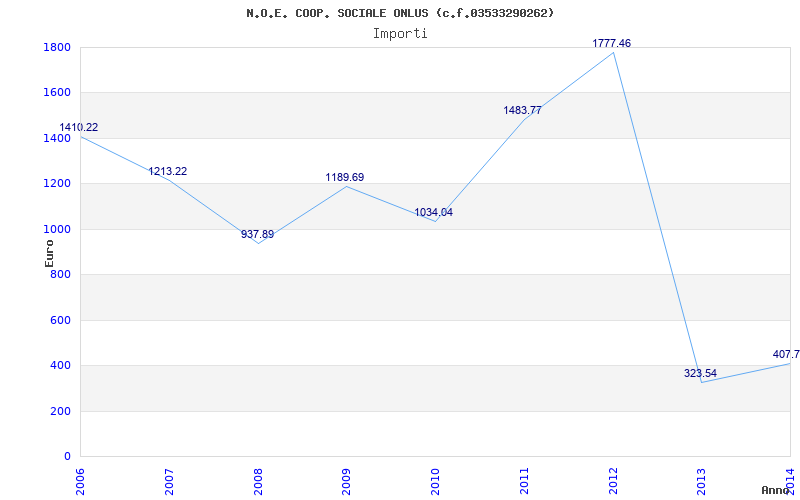Select the 937.89 data label
800x500 pixels.
[x=258, y=234]
